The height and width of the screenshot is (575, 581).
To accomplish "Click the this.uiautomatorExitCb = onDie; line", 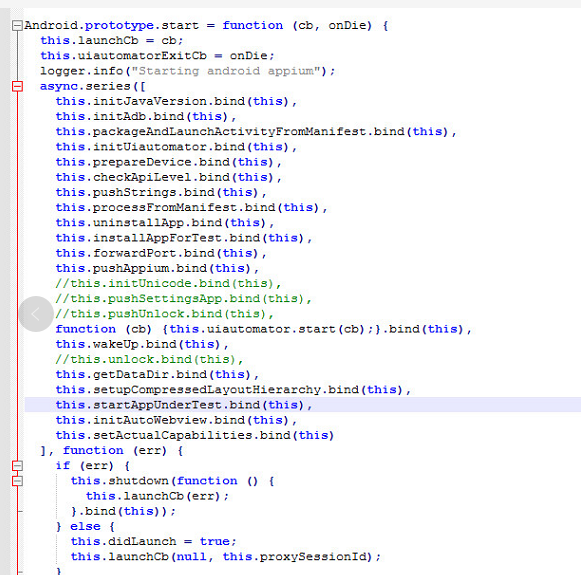I will point(157,56).
